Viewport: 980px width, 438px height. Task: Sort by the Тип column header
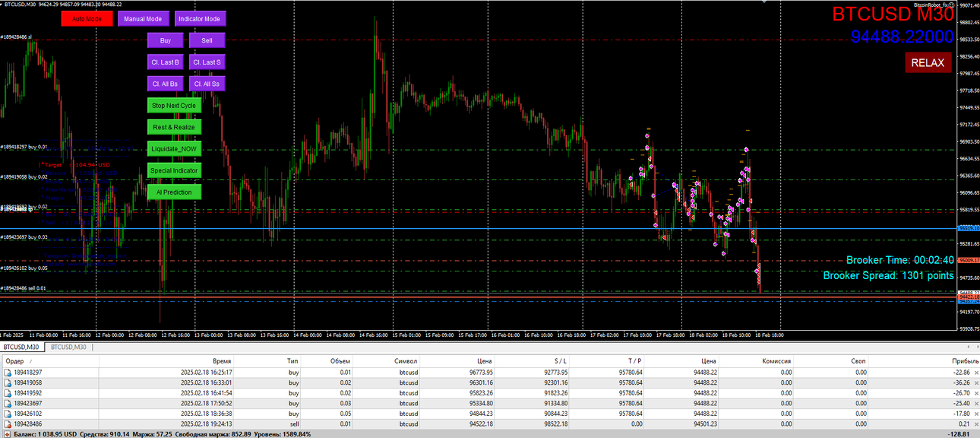(x=292, y=361)
